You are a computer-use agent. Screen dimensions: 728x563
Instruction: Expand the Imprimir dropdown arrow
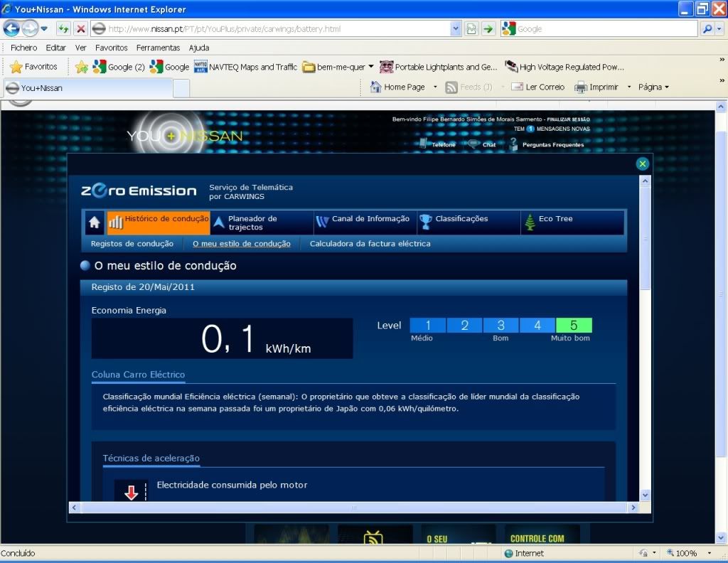point(629,87)
